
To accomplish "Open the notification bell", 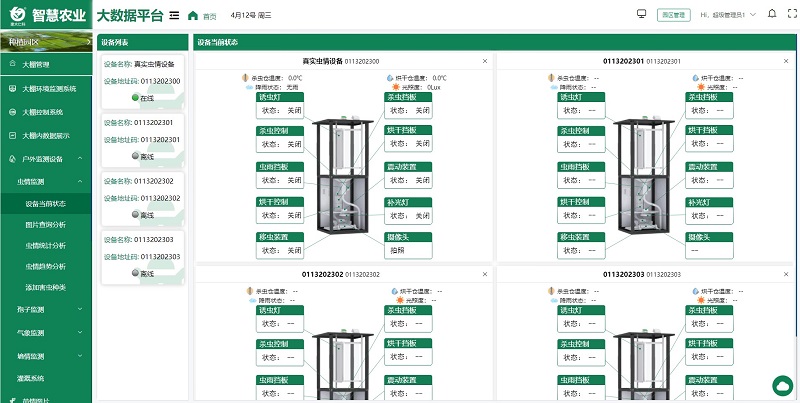I will pyautogui.click(x=772, y=14).
